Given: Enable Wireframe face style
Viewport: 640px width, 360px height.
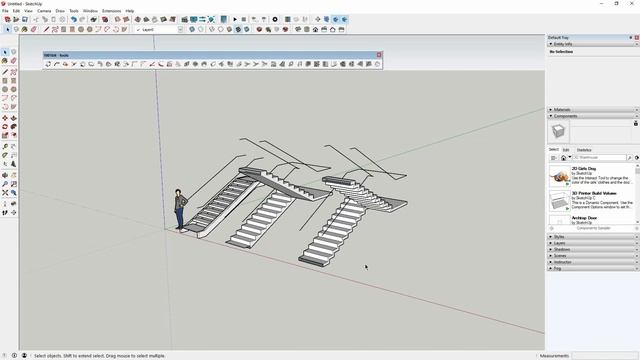Looking at the screenshot, I should tap(212, 29).
